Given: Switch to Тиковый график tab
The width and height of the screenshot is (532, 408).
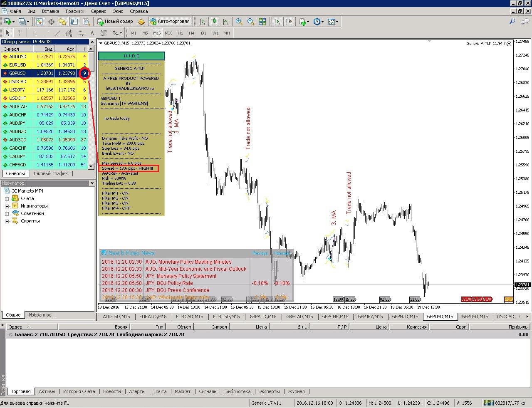Looking at the screenshot, I should (50, 173).
